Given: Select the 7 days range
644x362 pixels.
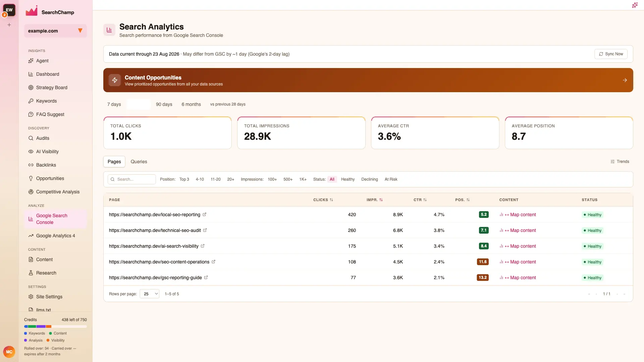Looking at the screenshot, I should pos(114,104).
